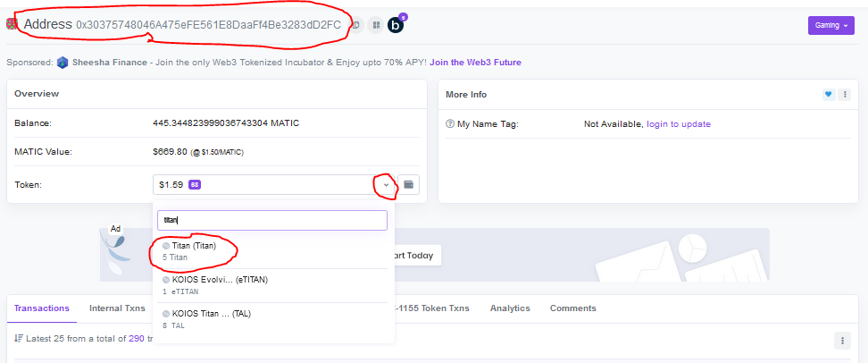Open ERC-1155 Token Txns tab

[432, 308]
